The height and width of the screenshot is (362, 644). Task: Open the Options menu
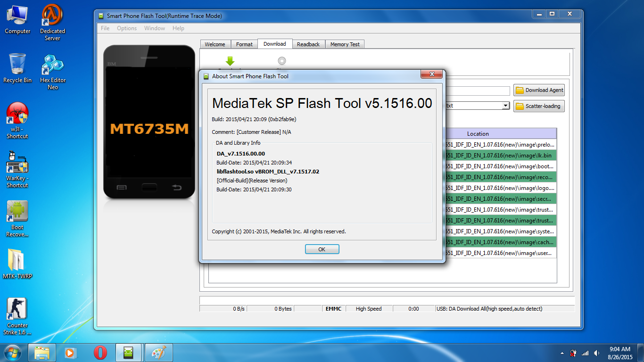pos(126,28)
